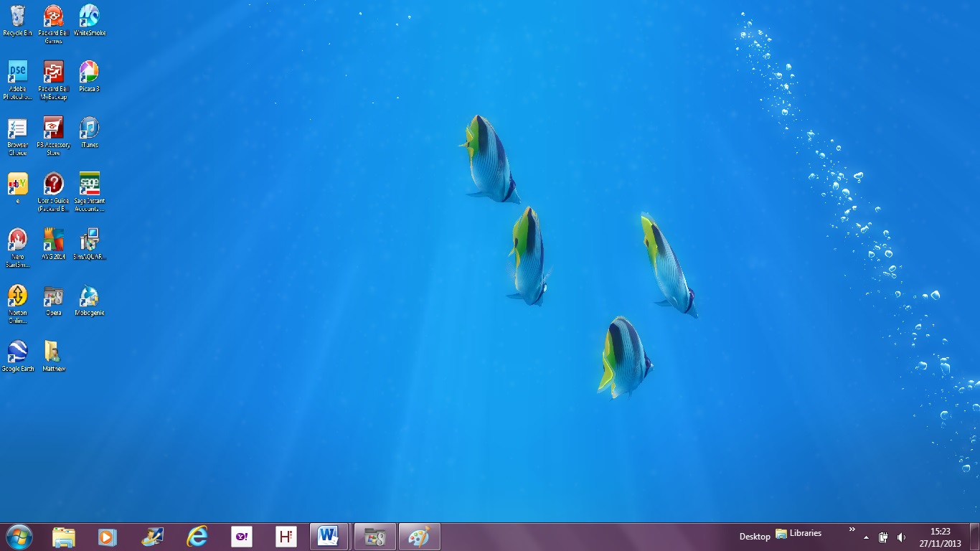
Task: Click the clock showing 15:23
Action: click(x=940, y=537)
